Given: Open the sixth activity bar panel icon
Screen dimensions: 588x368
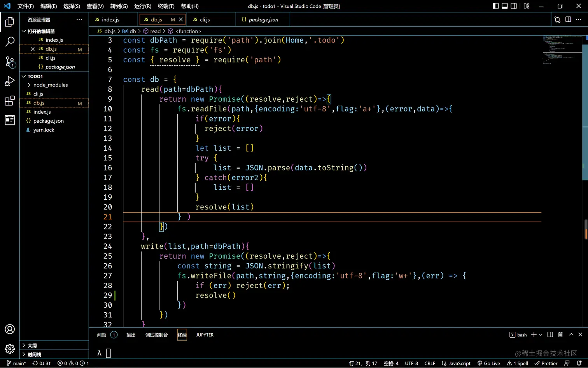Looking at the screenshot, I should pyautogui.click(x=10, y=120).
